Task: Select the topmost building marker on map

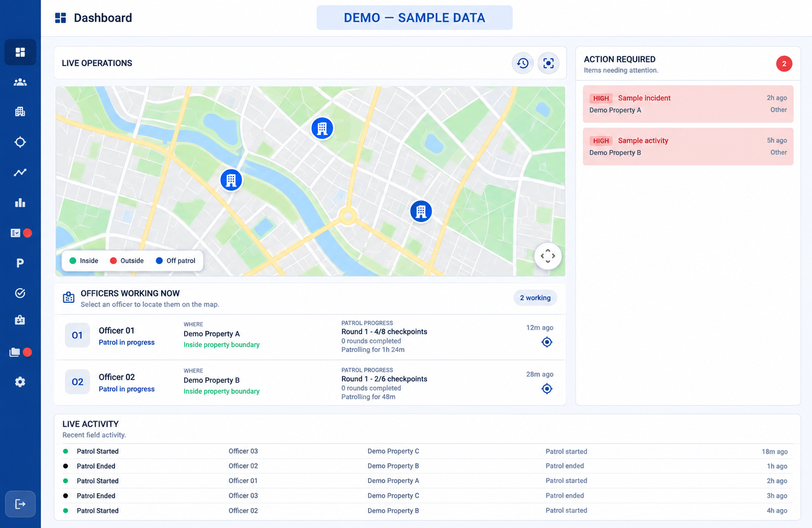Action: coord(322,128)
